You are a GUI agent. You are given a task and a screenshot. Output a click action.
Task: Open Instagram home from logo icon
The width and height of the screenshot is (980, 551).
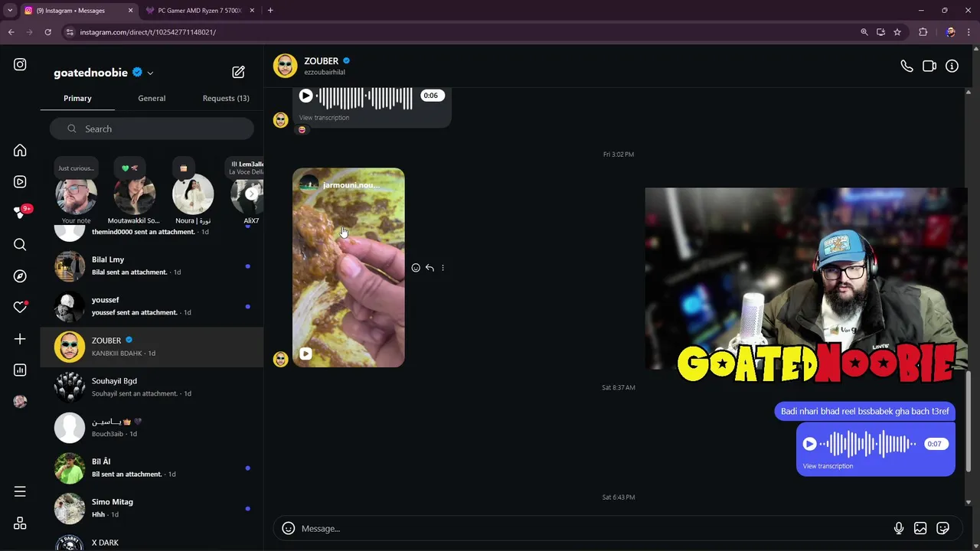coord(20,65)
